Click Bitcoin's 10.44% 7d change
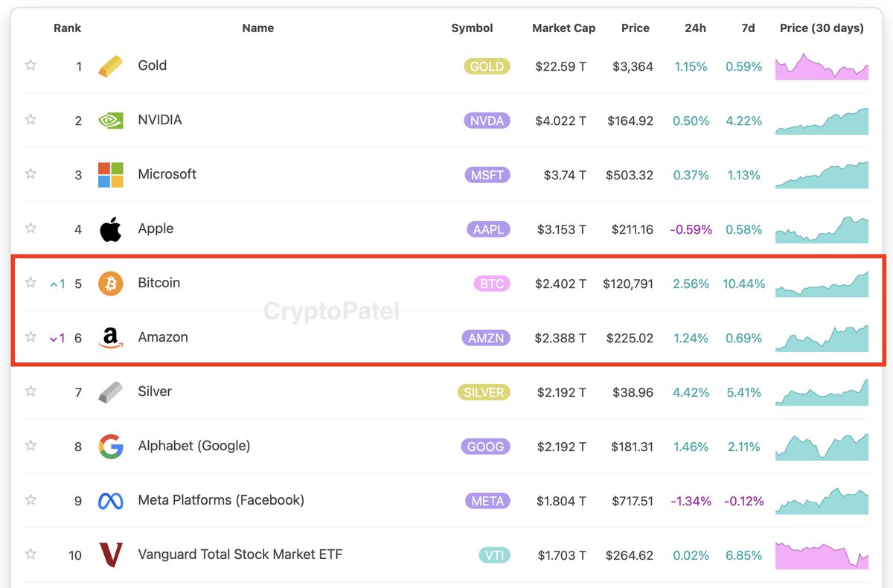Image resolution: width=893 pixels, height=588 pixels. (743, 284)
